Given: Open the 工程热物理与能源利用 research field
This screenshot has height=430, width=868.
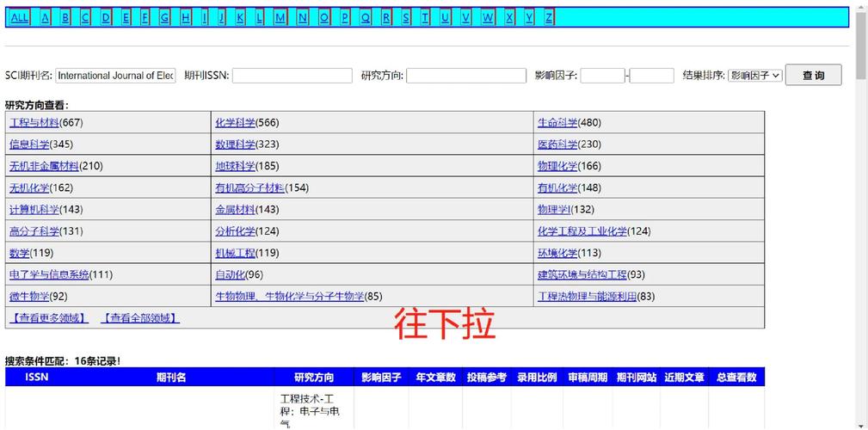Looking at the screenshot, I should click(588, 297).
